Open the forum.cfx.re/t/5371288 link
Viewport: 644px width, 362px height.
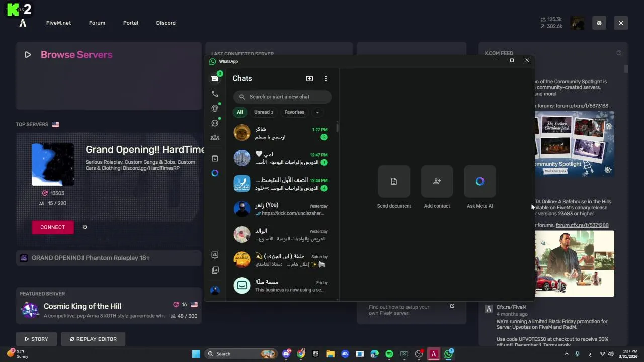click(x=582, y=225)
